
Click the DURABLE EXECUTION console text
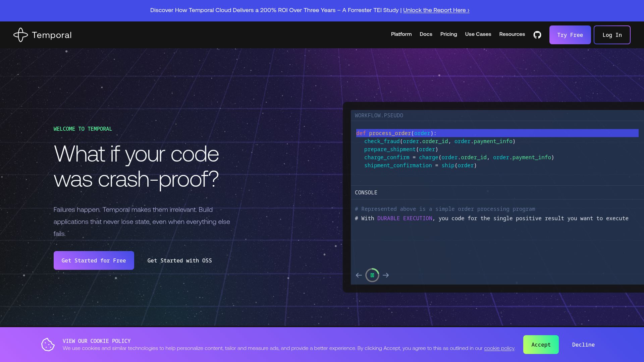tap(405, 218)
